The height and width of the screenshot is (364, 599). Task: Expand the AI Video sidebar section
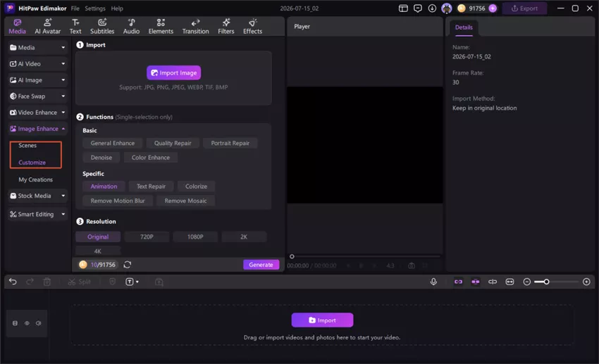(x=37, y=64)
